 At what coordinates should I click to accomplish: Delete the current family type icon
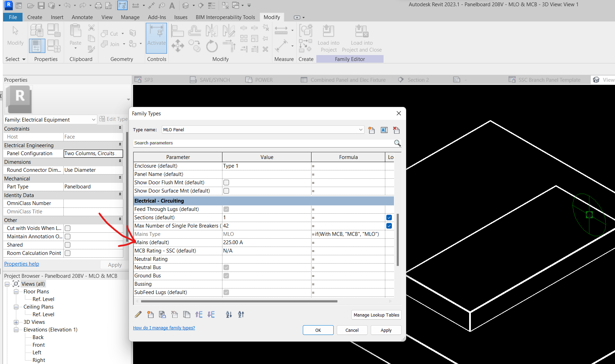tap(396, 130)
